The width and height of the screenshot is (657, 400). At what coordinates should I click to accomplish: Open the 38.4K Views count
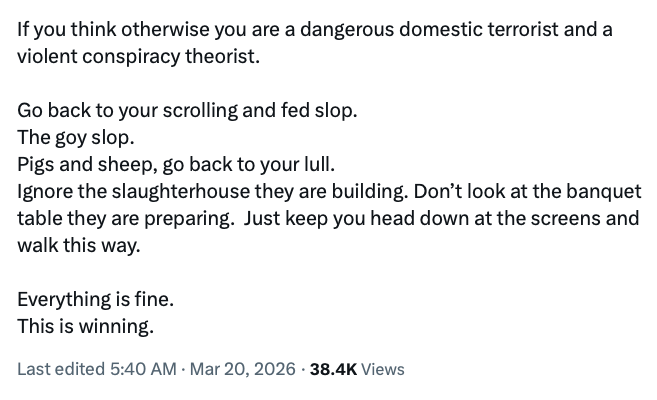click(333, 369)
